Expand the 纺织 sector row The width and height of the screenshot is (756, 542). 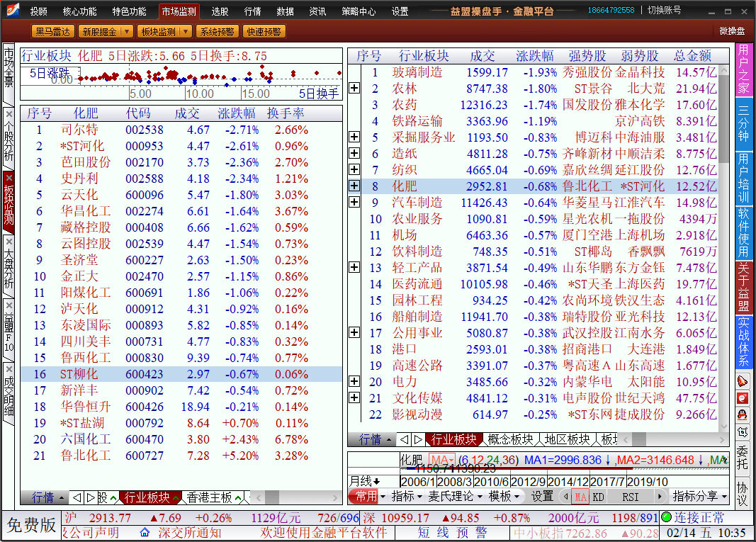point(354,169)
